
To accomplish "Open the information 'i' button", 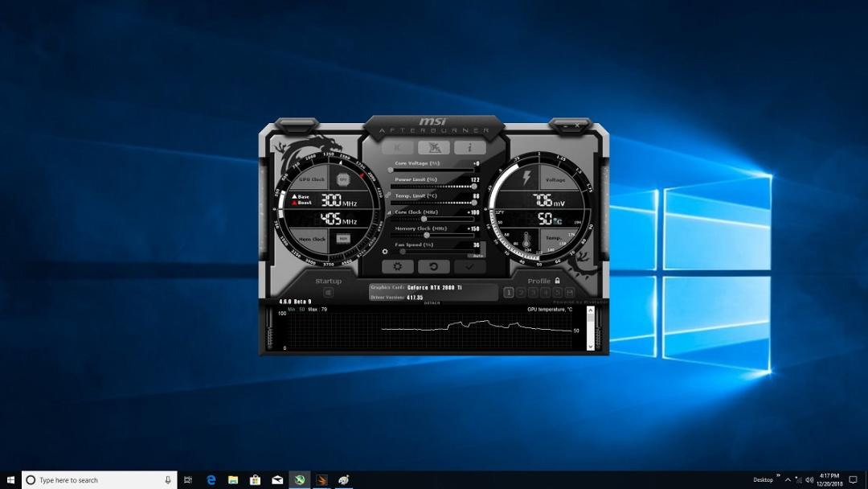I will coord(469,147).
